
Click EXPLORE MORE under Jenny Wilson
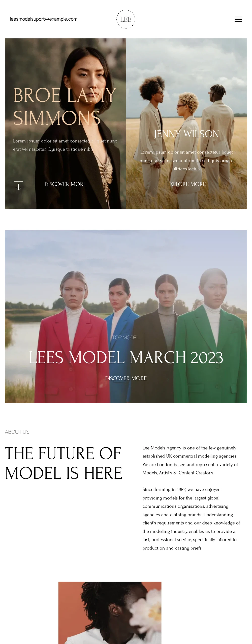[186, 184]
